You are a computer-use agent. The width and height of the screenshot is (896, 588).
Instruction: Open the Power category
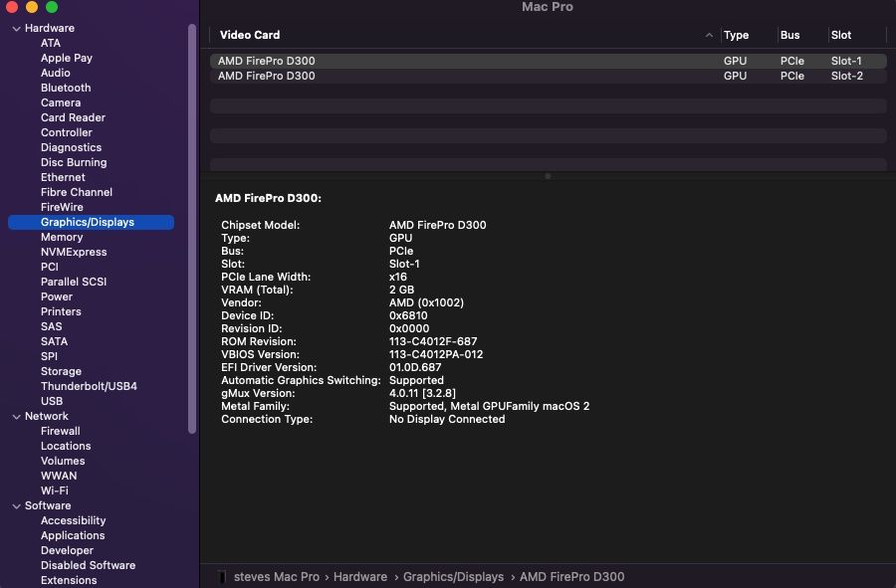click(57, 296)
